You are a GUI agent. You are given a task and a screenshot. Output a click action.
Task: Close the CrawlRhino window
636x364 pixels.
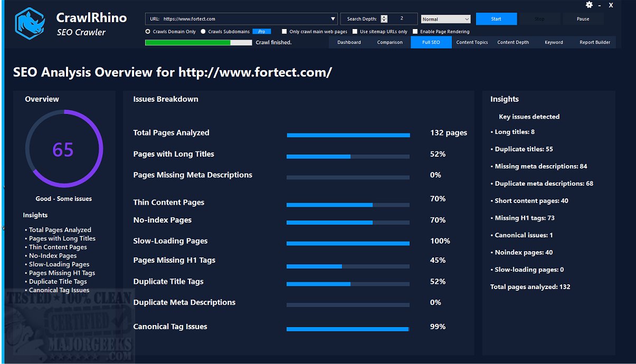coord(611,5)
